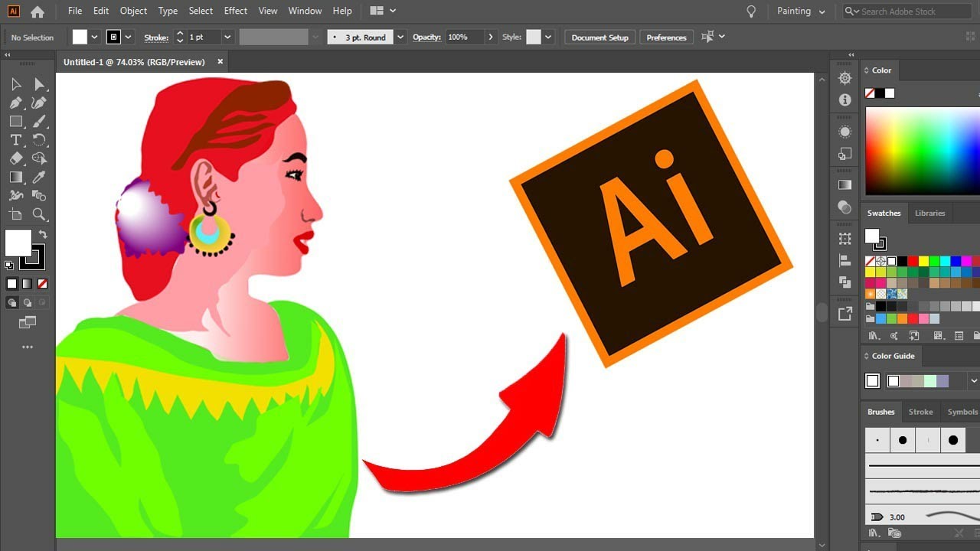Open the Style dropdown arrow
This screenshot has width=980, height=551.
pyautogui.click(x=548, y=37)
